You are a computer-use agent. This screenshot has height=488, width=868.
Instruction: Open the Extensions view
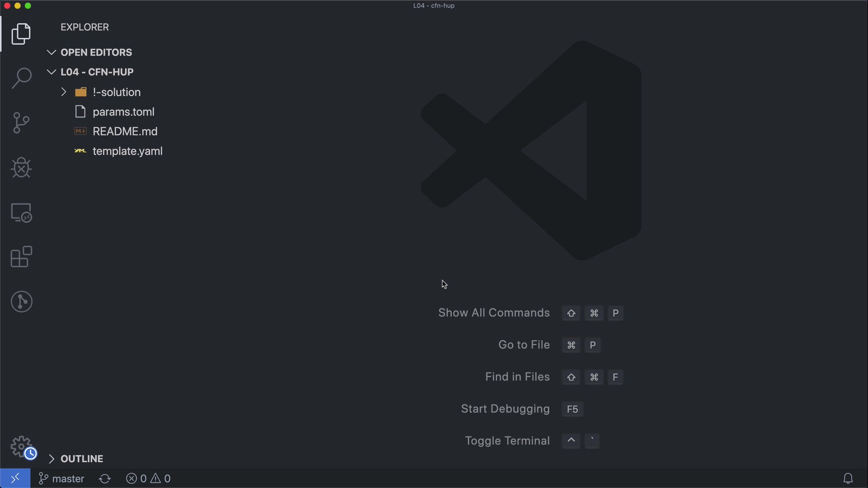point(21,257)
